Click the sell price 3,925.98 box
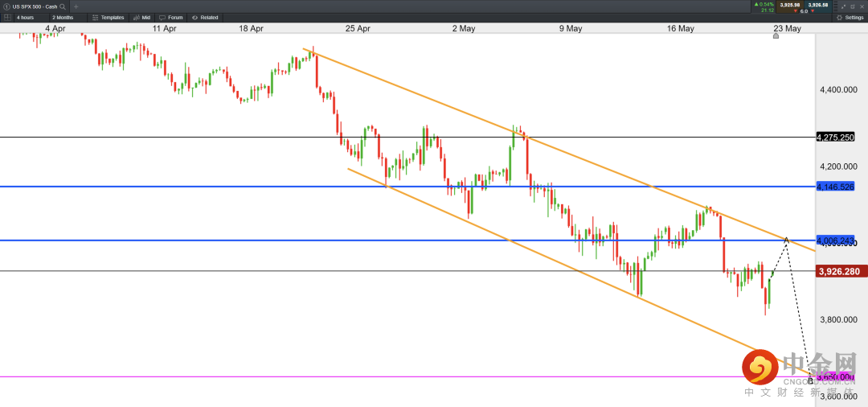 (789, 6)
